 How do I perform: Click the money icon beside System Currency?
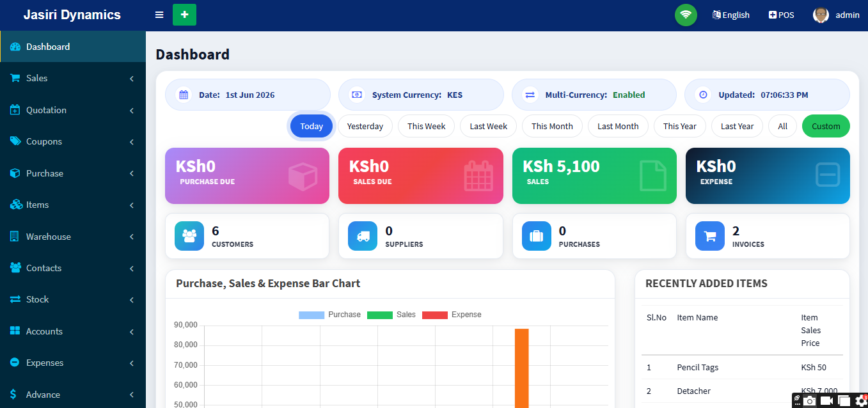[x=357, y=95]
